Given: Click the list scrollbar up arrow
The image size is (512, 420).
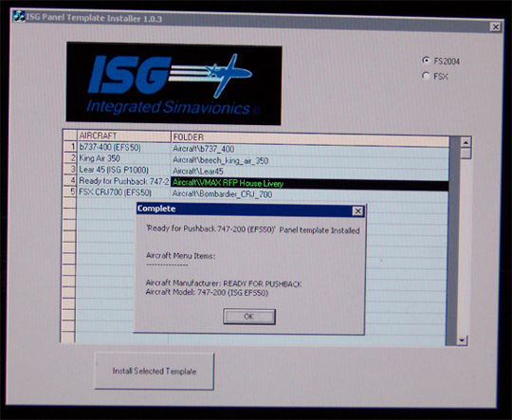Looking at the screenshot, I should click(466, 142).
